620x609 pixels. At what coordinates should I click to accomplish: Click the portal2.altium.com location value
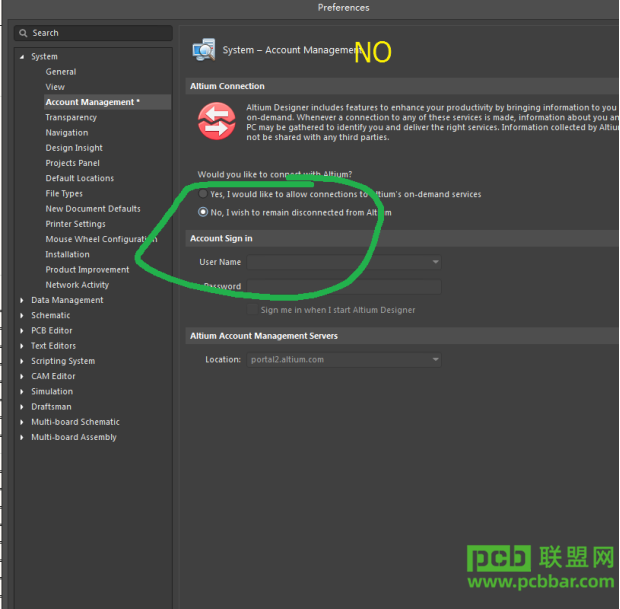[x=287, y=359]
